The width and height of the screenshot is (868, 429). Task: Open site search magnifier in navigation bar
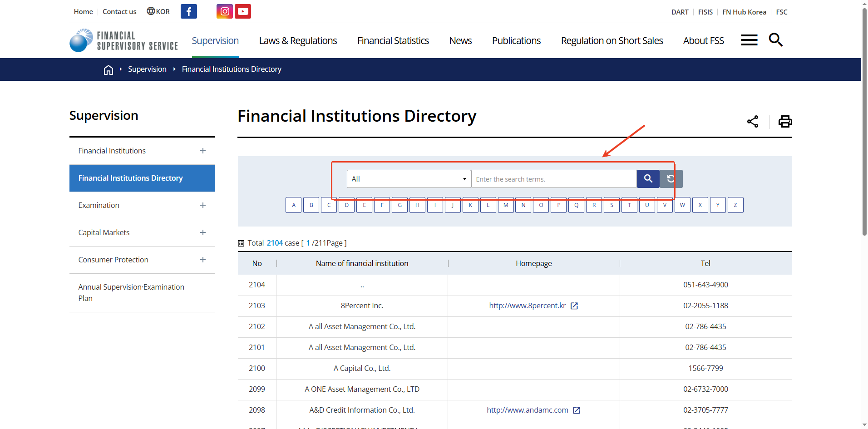pos(775,40)
